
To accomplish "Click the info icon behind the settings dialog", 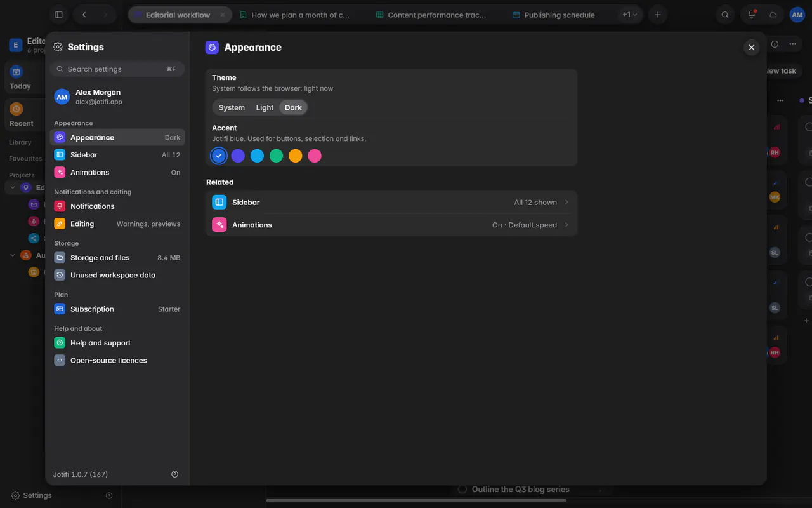I will click(x=775, y=44).
